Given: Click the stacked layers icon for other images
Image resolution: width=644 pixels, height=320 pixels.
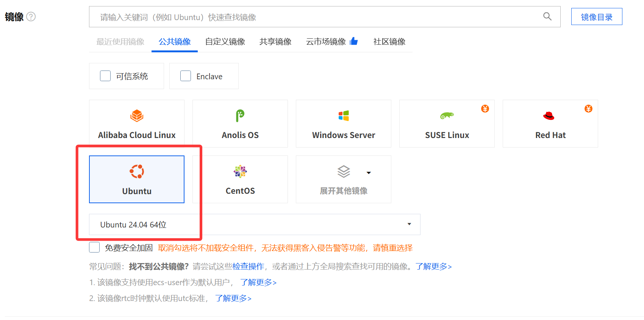Looking at the screenshot, I should coord(344,172).
